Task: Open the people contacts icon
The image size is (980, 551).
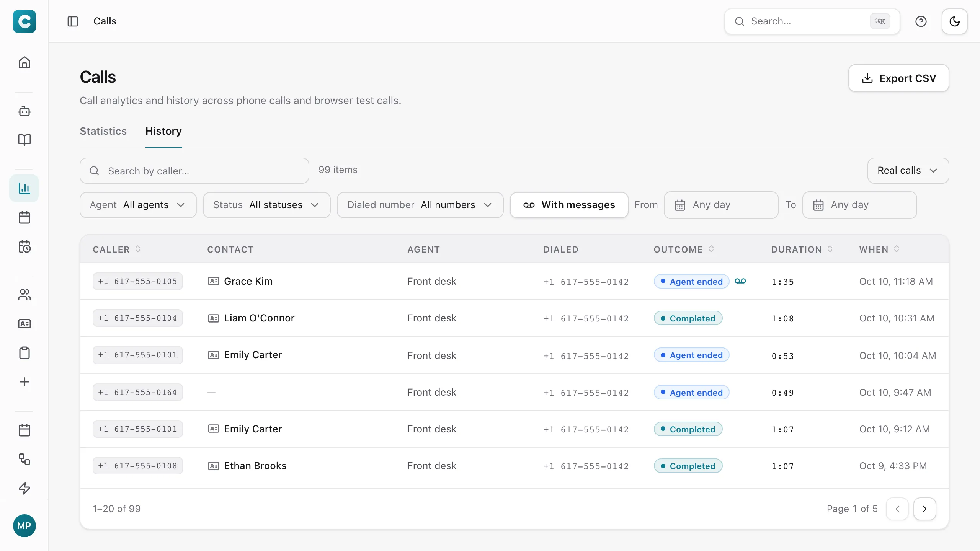Action: tap(24, 295)
